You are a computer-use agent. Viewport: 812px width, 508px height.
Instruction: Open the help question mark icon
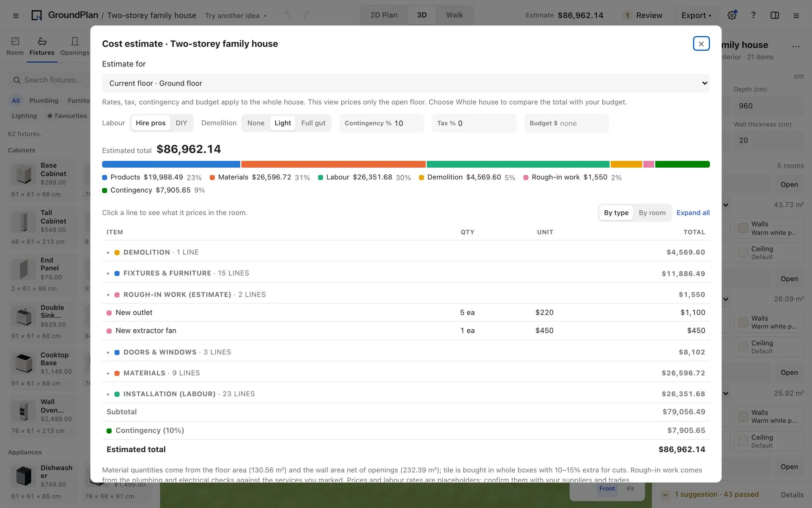click(753, 15)
